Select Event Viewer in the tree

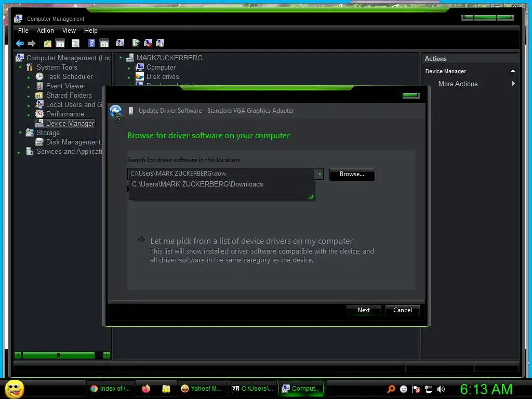(x=65, y=86)
